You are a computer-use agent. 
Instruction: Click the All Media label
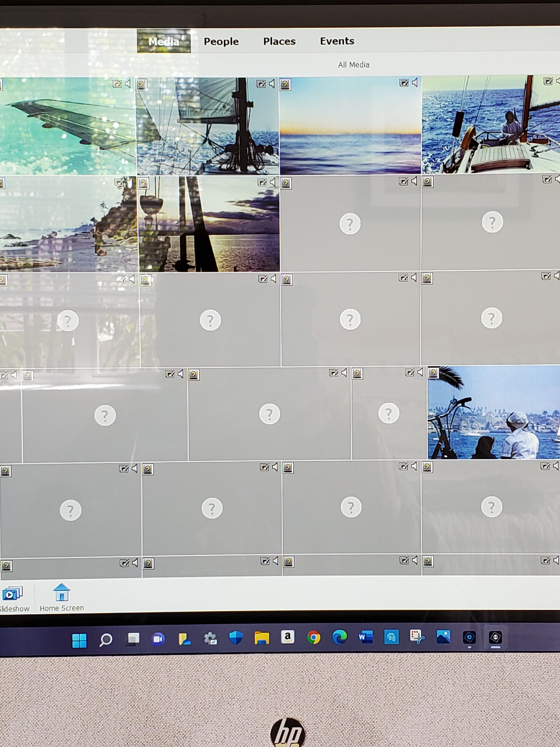[x=353, y=64]
